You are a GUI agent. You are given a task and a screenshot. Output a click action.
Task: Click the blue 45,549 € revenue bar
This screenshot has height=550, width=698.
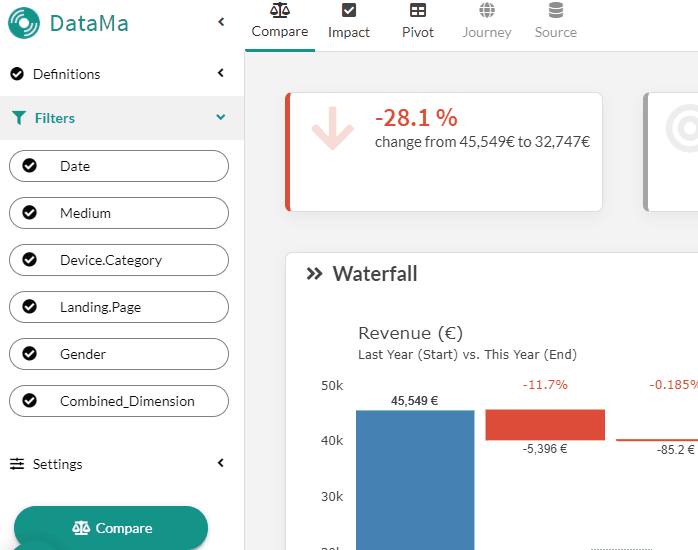415,480
